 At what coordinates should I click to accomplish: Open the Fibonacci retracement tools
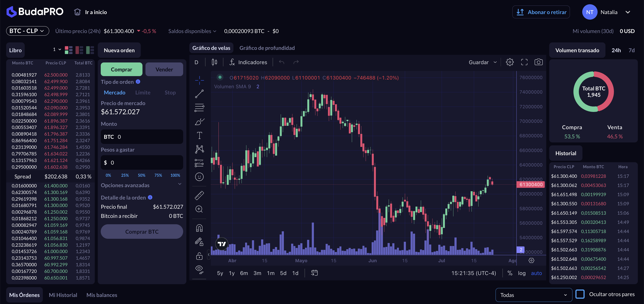199,108
